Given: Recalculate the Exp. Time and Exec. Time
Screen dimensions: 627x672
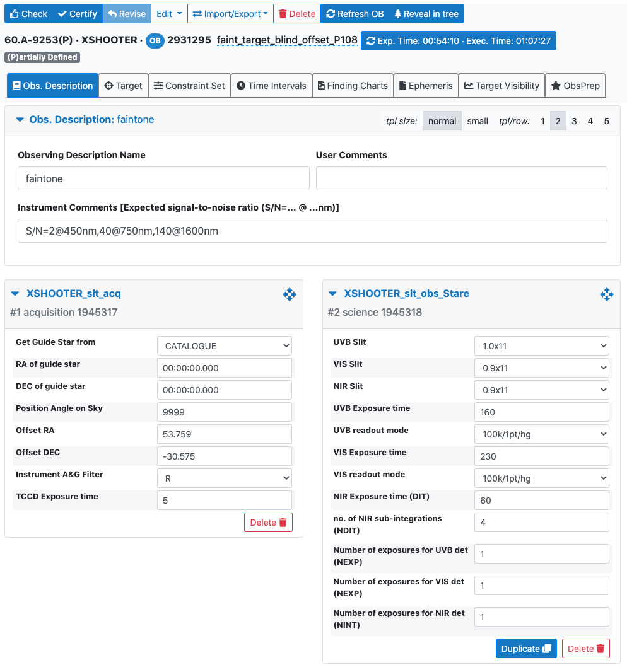Looking at the screenshot, I should click(458, 41).
